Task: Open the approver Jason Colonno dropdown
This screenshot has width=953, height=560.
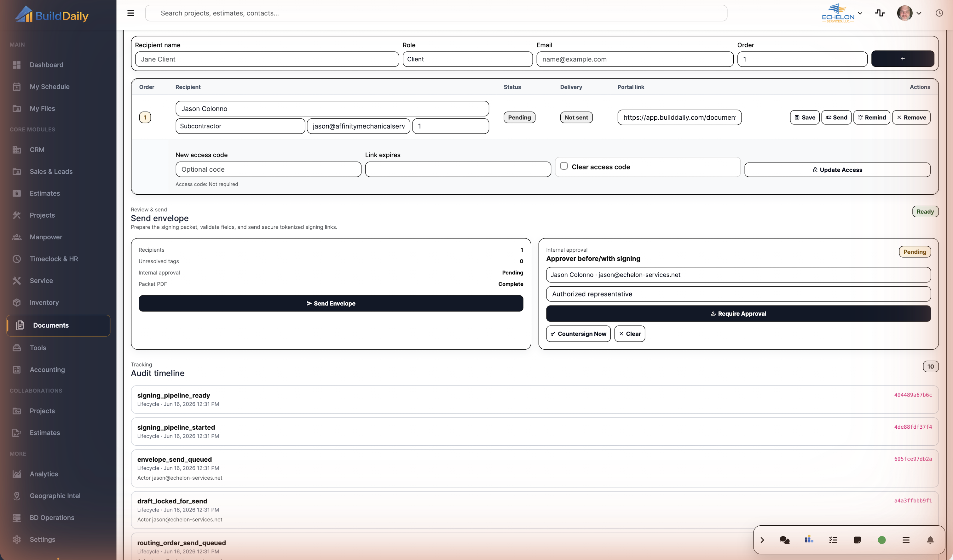Action: click(x=738, y=275)
